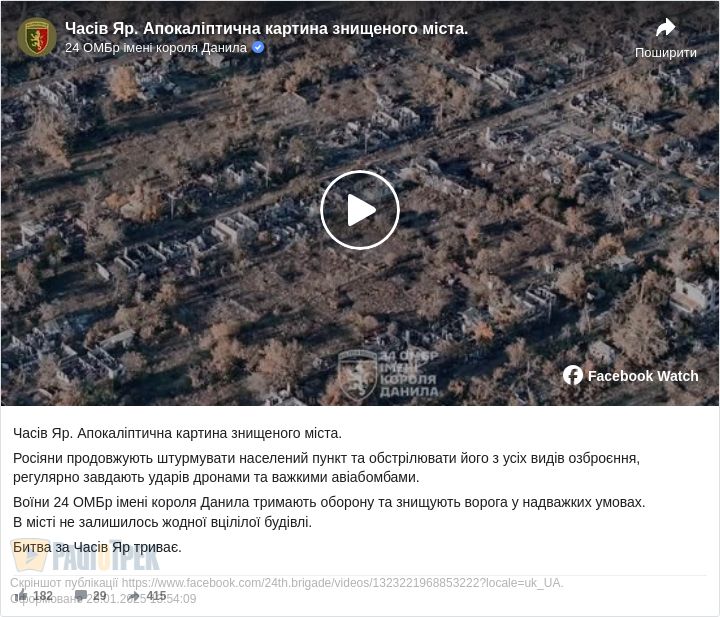Click the Радіотрек watermark logo
Image resolution: width=720 pixels, height=617 pixels.
pos(86,556)
